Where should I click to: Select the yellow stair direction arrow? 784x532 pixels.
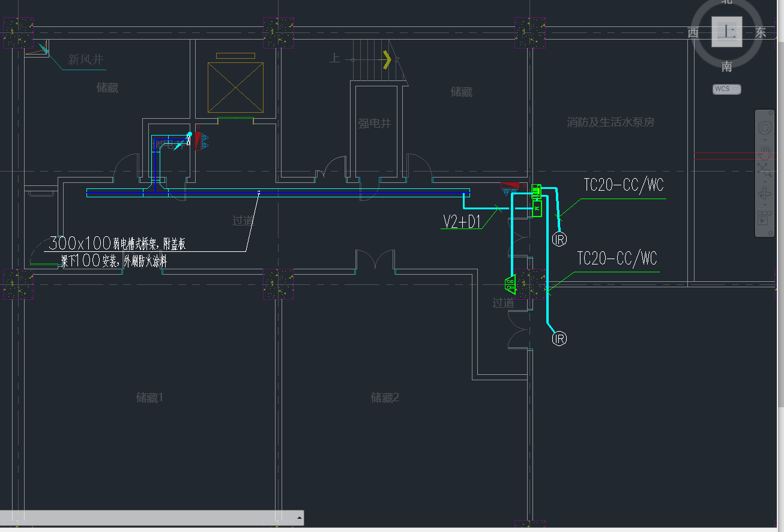tap(388, 59)
